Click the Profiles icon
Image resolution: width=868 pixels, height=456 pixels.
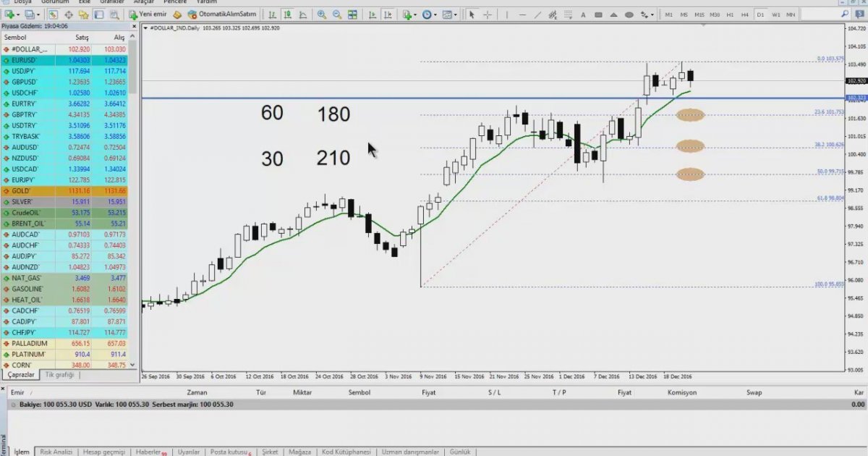coord(31,14)
